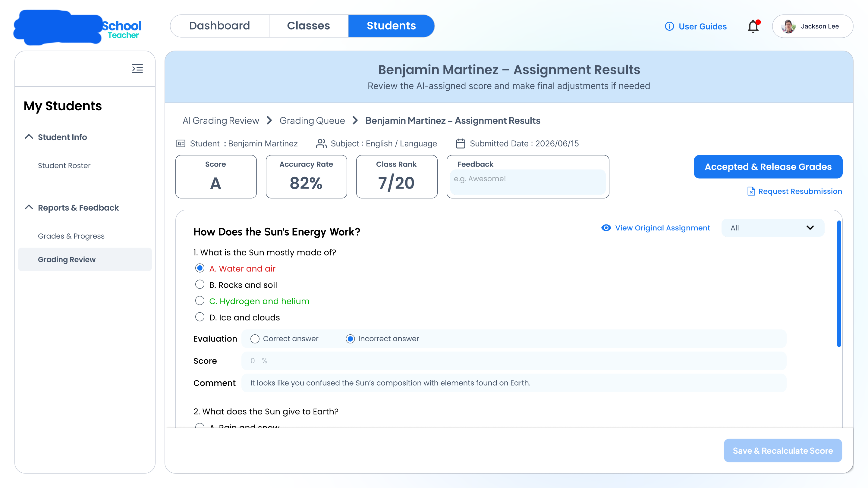
Task: Click 'Submitted Date : 2026/06/15' text
Action: [524, 143]
